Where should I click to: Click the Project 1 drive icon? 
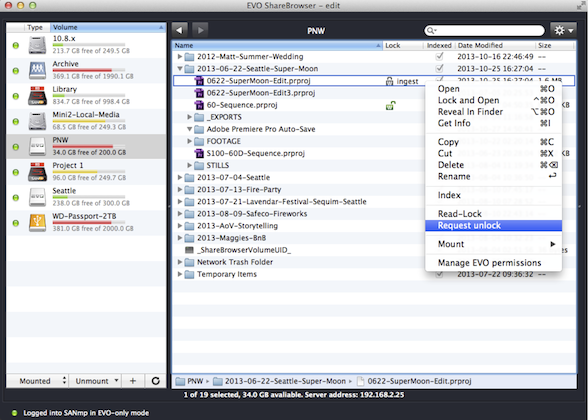pos(38,172)
